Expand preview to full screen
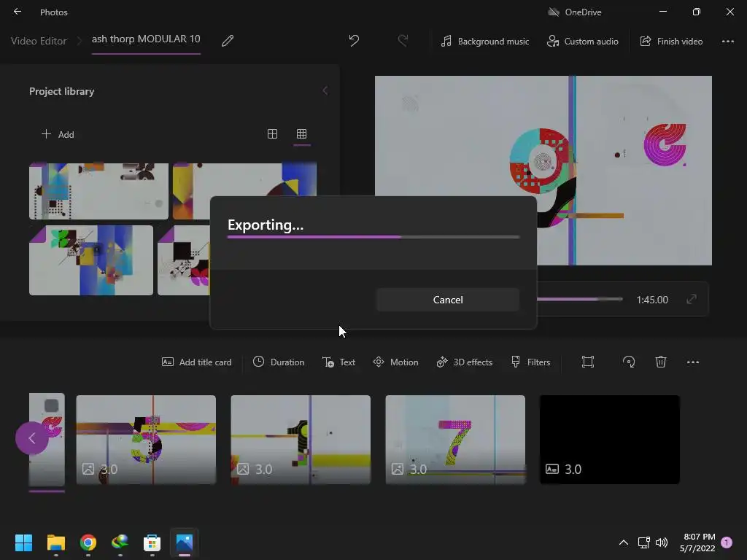 click(692, 299)
